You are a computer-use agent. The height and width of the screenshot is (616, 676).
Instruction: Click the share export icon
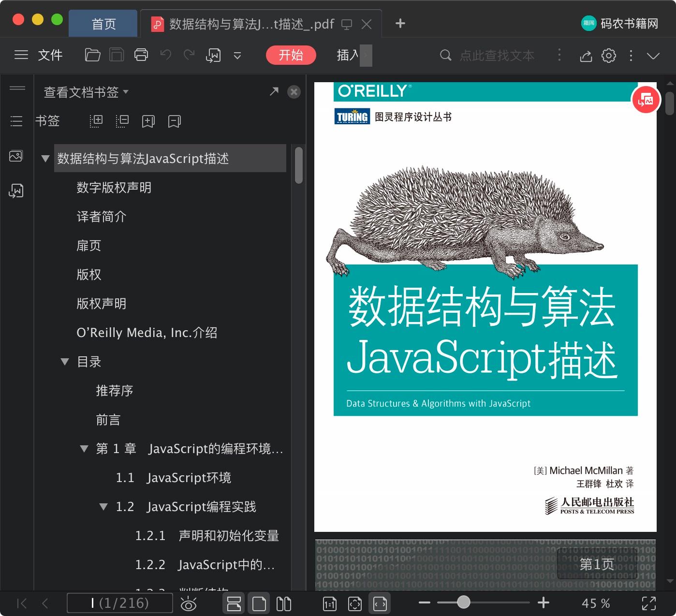click(x=586, y=56)
